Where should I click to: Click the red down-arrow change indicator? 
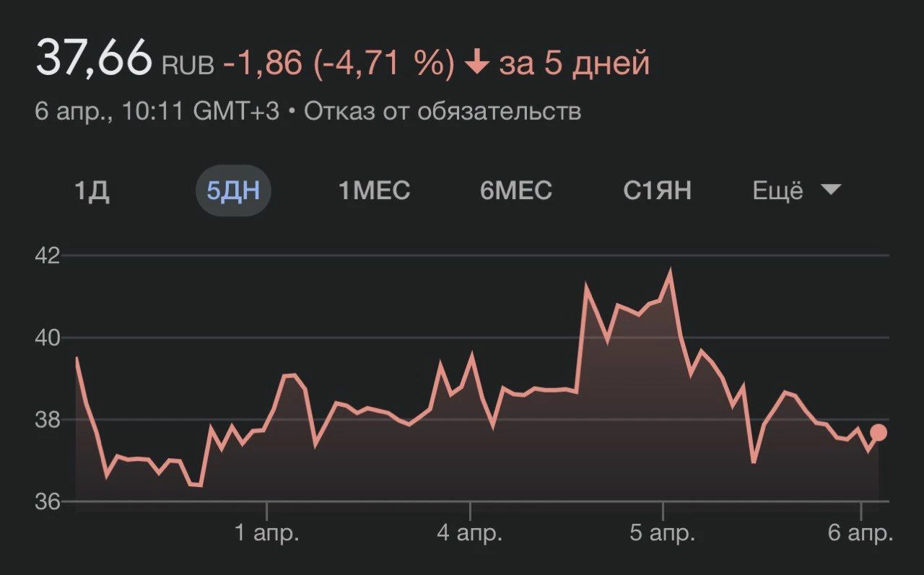[476, 63]
